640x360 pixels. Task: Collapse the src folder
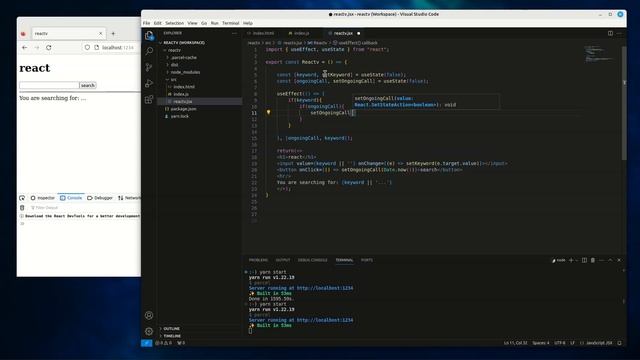click(x=173, y=80)
